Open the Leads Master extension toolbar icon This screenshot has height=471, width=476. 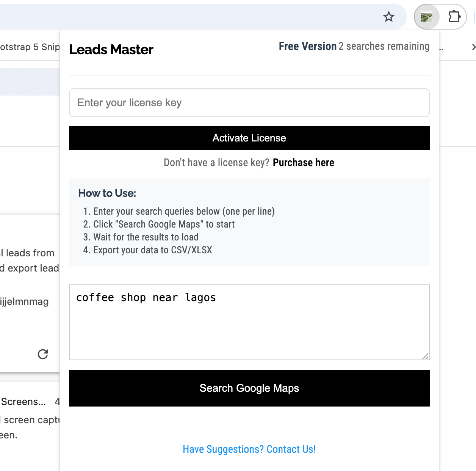click(x=427, y=17)
